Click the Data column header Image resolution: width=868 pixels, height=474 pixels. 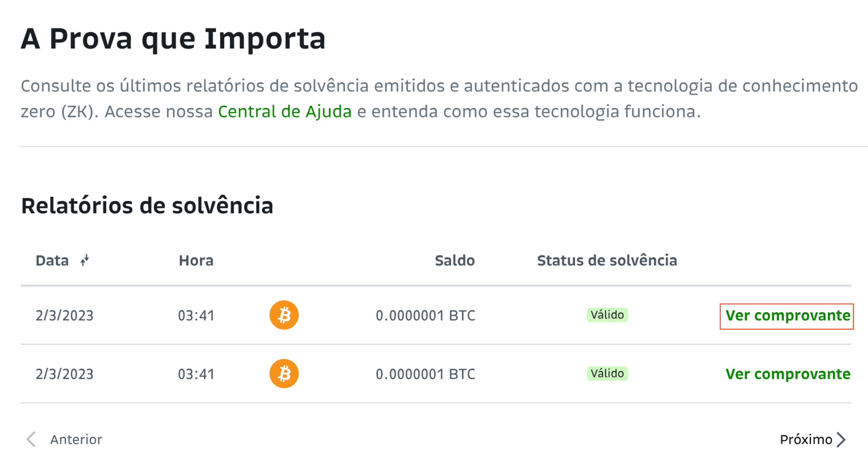[x=52, y=261]
